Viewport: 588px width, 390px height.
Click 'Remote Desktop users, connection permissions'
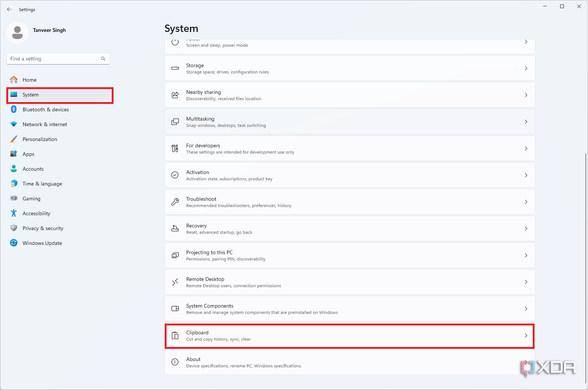(233, 286)
